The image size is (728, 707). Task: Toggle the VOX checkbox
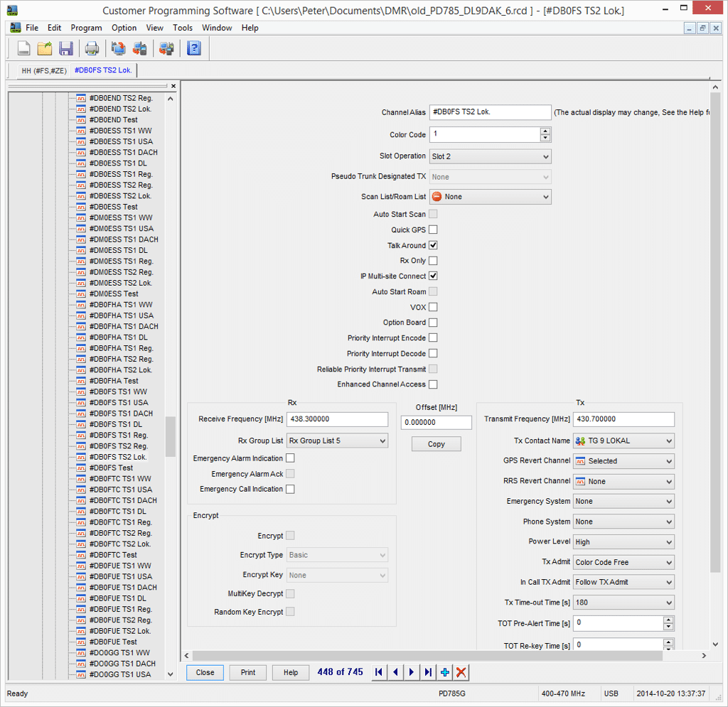coord(433,307)
